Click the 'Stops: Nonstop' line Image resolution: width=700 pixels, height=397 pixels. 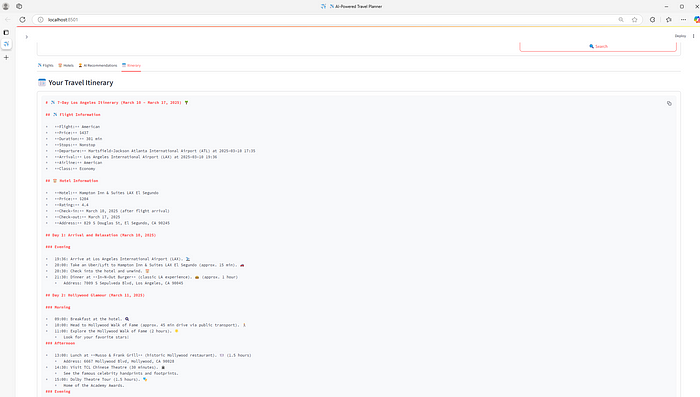[x=75, y=145]
